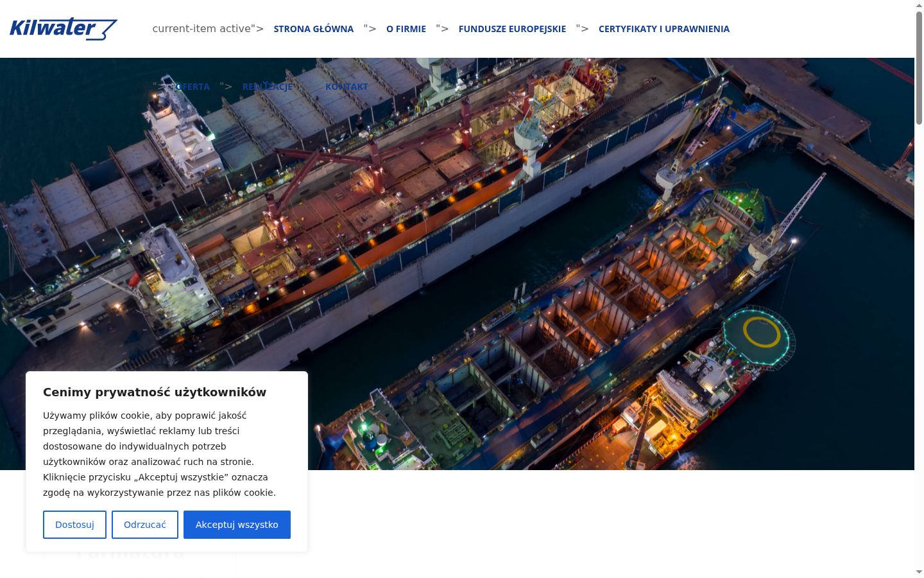Viewport: 924px width, 578px height.
Task: Click the Dostosuj cookie button
Action: 74,525
